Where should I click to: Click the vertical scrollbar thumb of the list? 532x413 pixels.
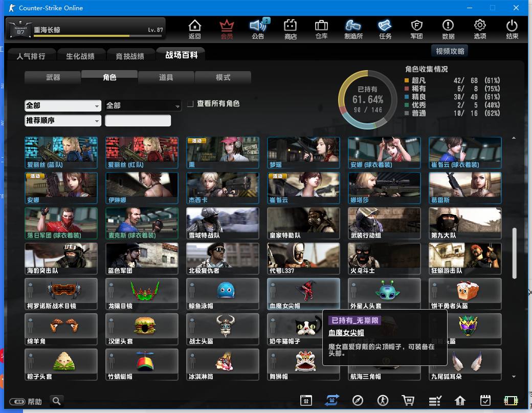click(514, 253)
